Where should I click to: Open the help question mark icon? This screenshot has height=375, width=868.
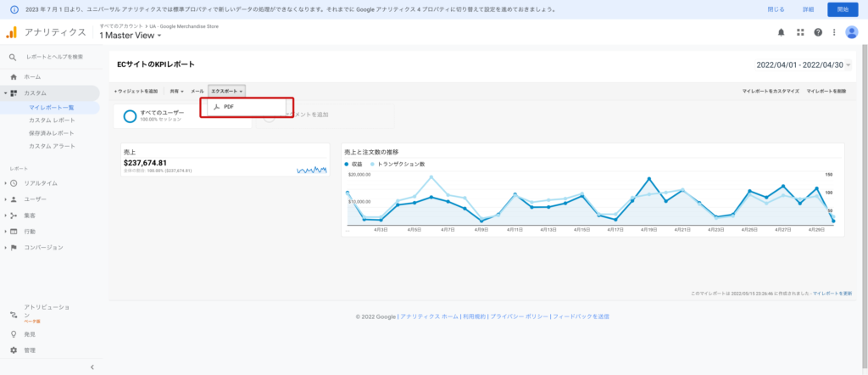[818, 32]
